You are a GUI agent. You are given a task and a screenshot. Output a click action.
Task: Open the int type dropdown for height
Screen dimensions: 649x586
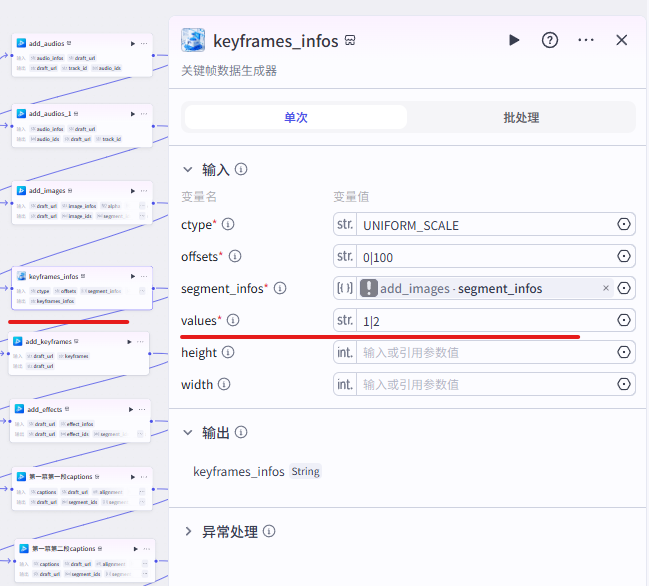(345, 352)
